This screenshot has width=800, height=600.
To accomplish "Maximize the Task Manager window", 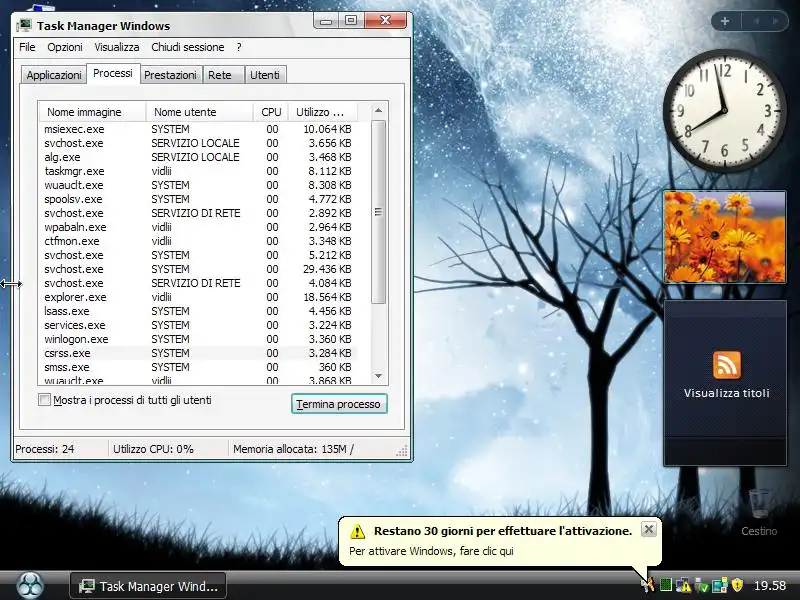I will click(351, 20).
